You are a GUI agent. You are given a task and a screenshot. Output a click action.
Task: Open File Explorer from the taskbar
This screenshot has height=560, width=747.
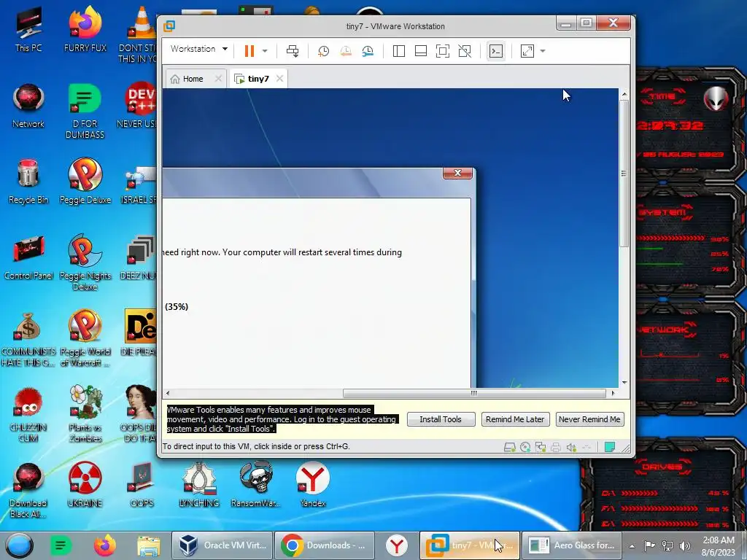tap(148, 545)
